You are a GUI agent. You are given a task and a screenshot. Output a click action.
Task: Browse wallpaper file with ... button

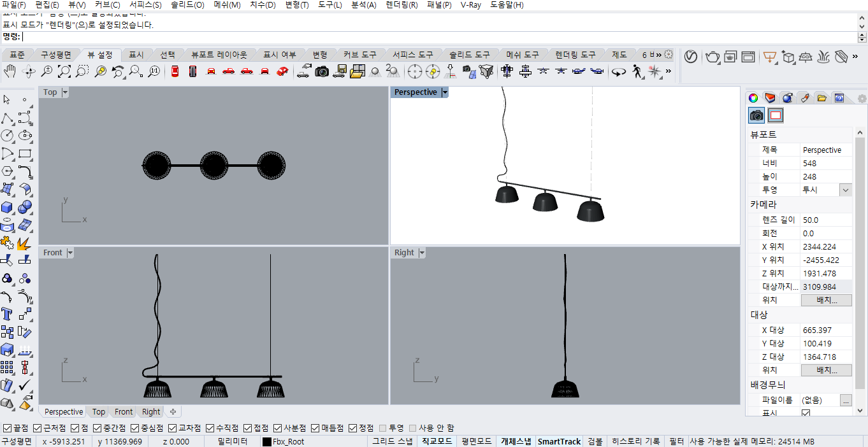(846, 401)
